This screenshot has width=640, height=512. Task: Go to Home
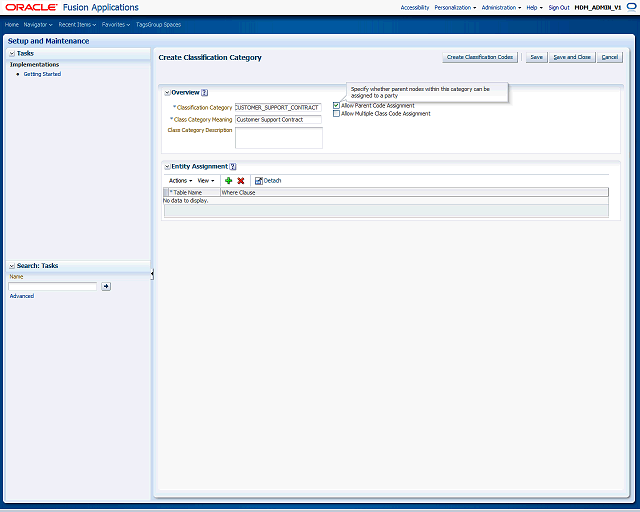12,24
